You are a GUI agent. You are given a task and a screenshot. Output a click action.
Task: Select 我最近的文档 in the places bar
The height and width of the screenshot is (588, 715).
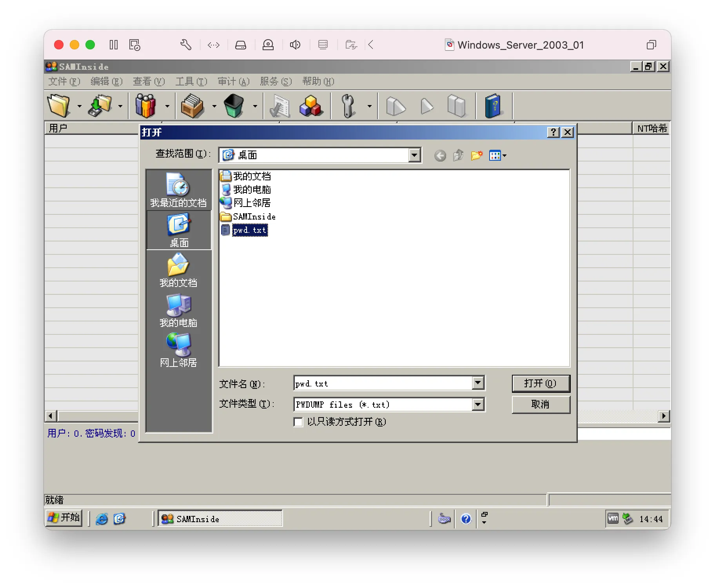click(178, 190)
